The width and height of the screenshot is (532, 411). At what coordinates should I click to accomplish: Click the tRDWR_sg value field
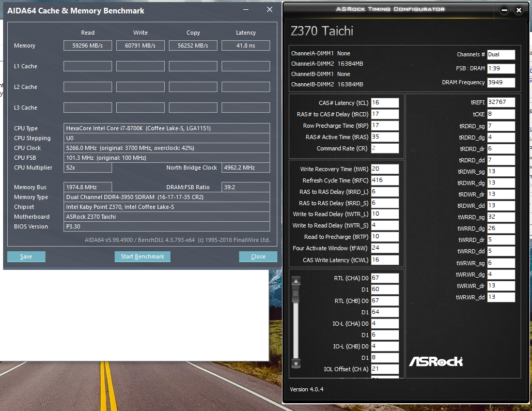pos(501,172)
